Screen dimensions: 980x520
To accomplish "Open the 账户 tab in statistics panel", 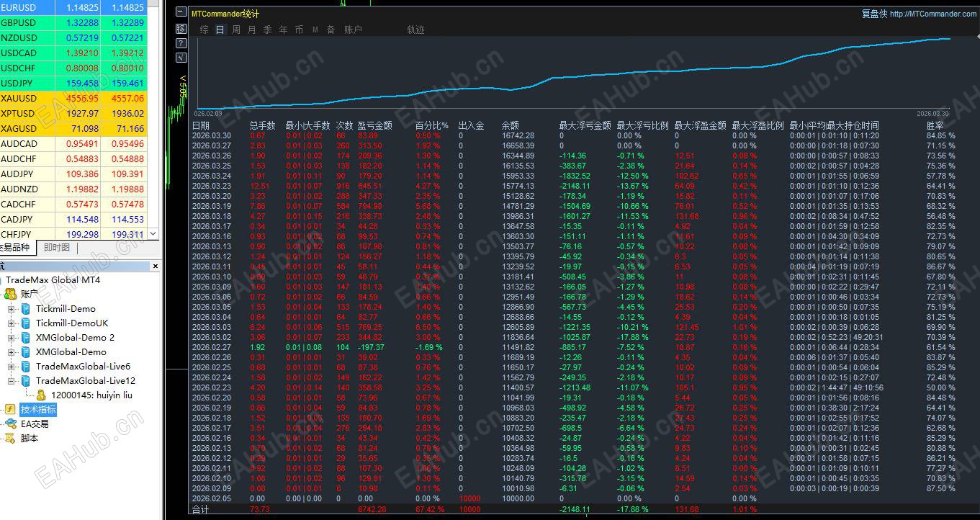I will tap(353, 30).
